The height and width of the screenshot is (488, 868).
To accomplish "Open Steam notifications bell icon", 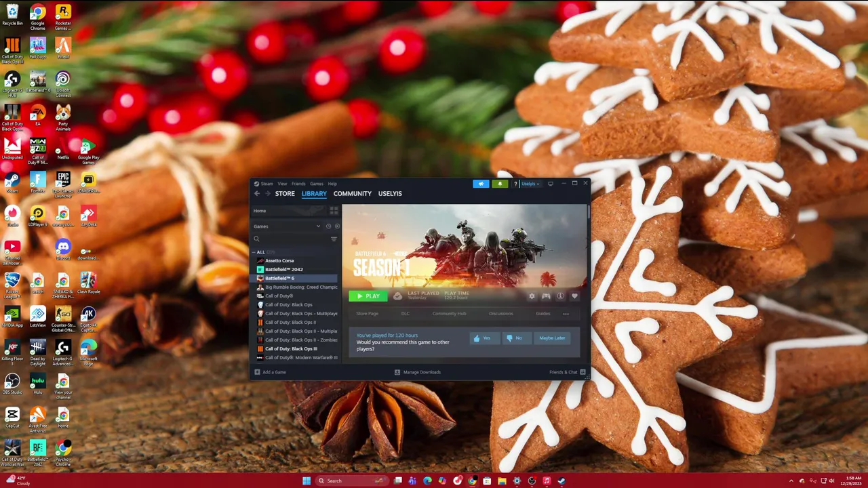I will [x=500, y=184].
